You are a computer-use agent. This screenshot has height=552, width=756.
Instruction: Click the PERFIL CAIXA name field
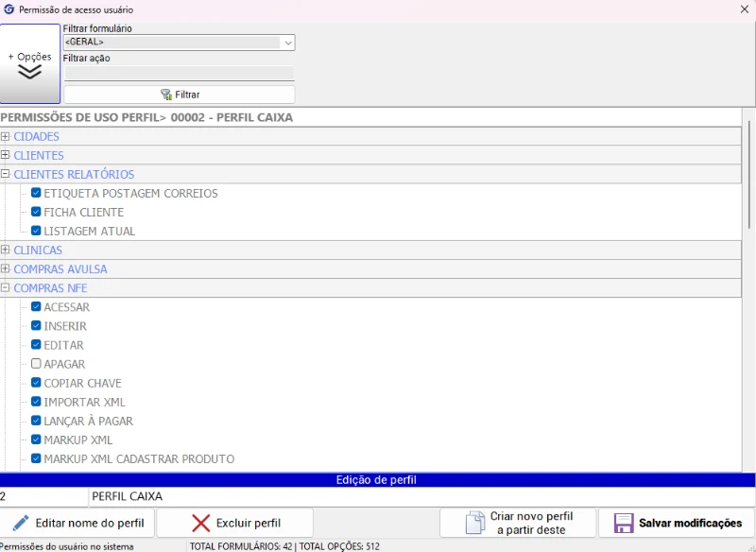pos(421,496)
